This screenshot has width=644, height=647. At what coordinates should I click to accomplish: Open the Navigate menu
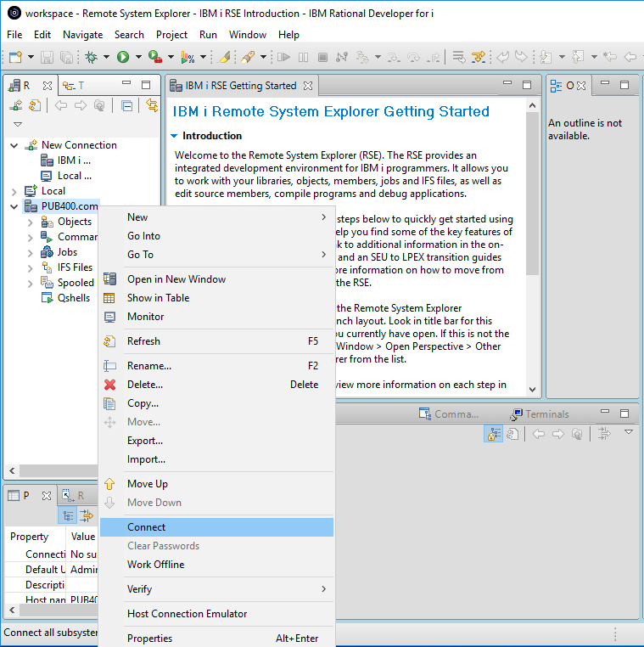click(x=82, y=35)
